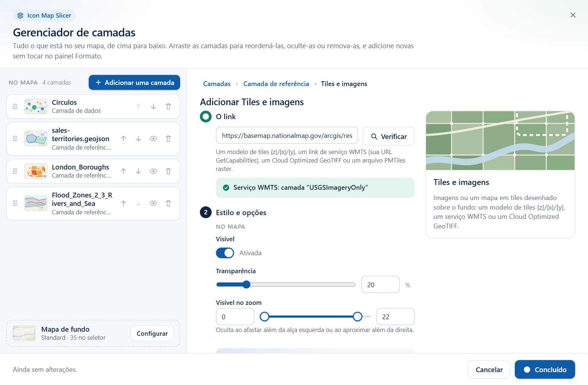Select the London_Boroughs layer thumbnail
Image resolution: width=588 pixels, height=385 pixels.
point(36,171)
